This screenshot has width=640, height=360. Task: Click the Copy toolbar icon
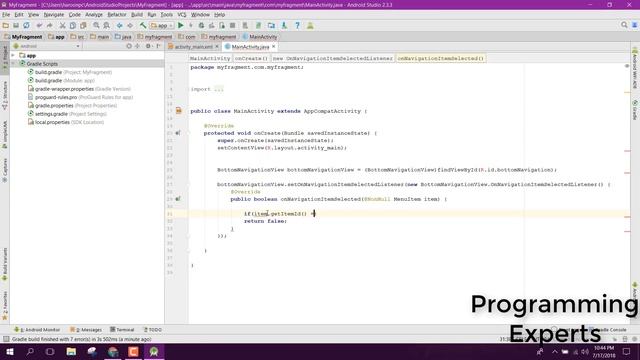click(x=73, y=25)
